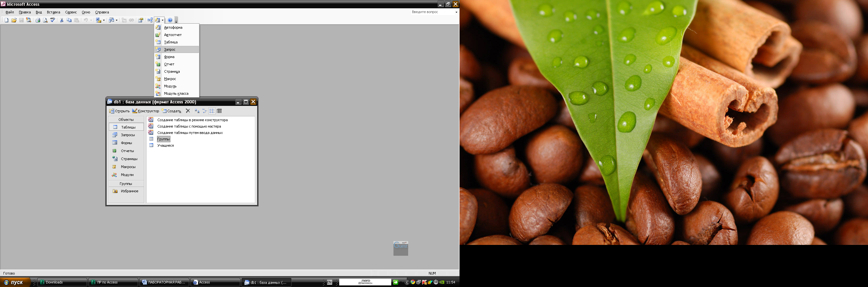Switch to List view in db1 window

coord(212,111)
